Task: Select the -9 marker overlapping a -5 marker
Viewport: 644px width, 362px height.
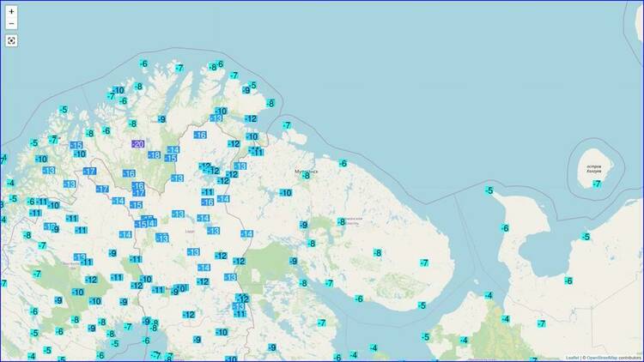Action: pos(246,90)
